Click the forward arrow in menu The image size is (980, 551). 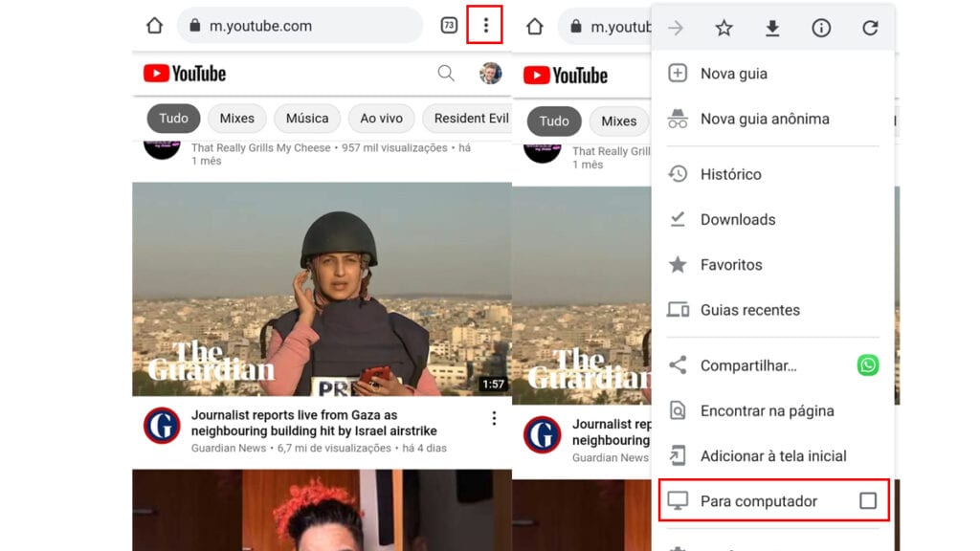click(676, 28)
